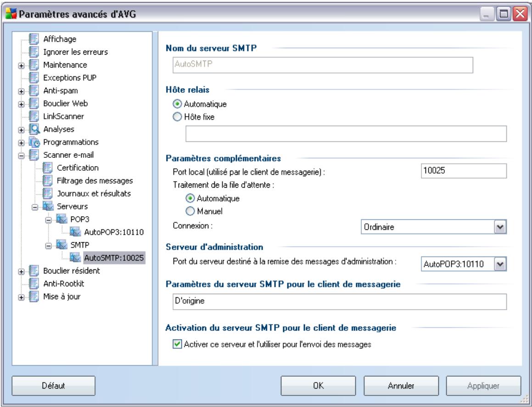Toggle Activer ce serveur checkbox
This screenshot has height=407, width=532.
[177, 344]
